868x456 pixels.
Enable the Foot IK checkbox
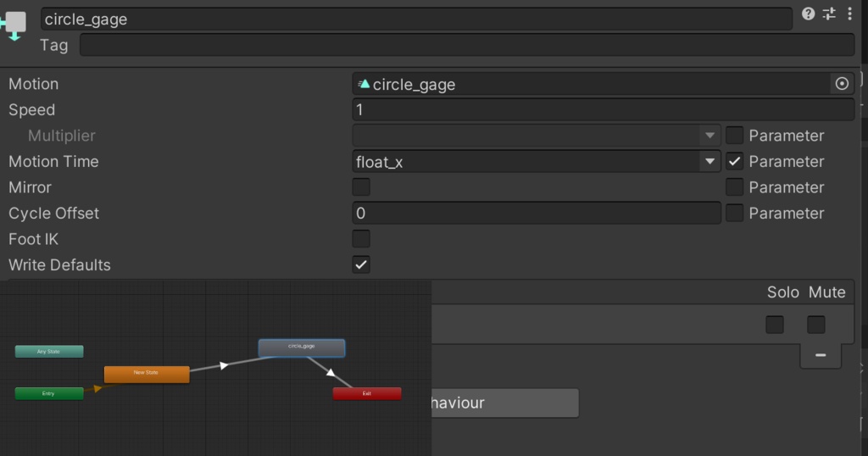(361, 239)
